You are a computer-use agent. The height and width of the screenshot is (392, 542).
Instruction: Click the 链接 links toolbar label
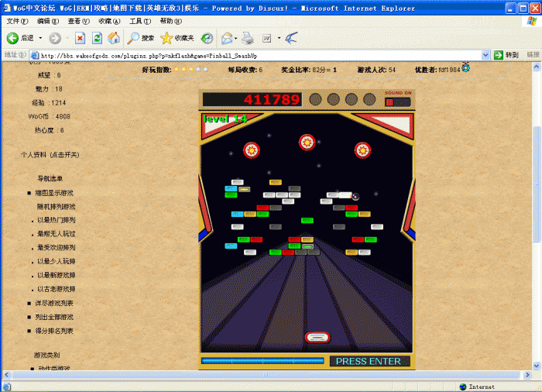[x=533, y=55]
